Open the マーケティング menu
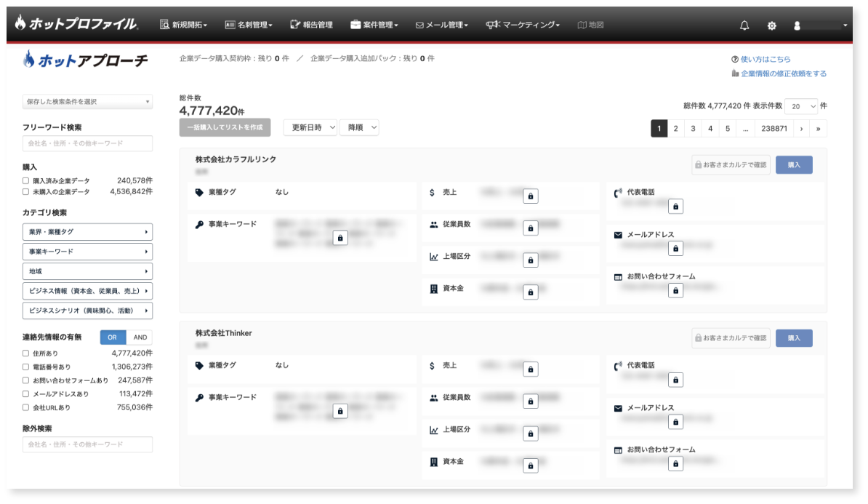This screenshot has height=504, width=868. [x=523, y=25]
